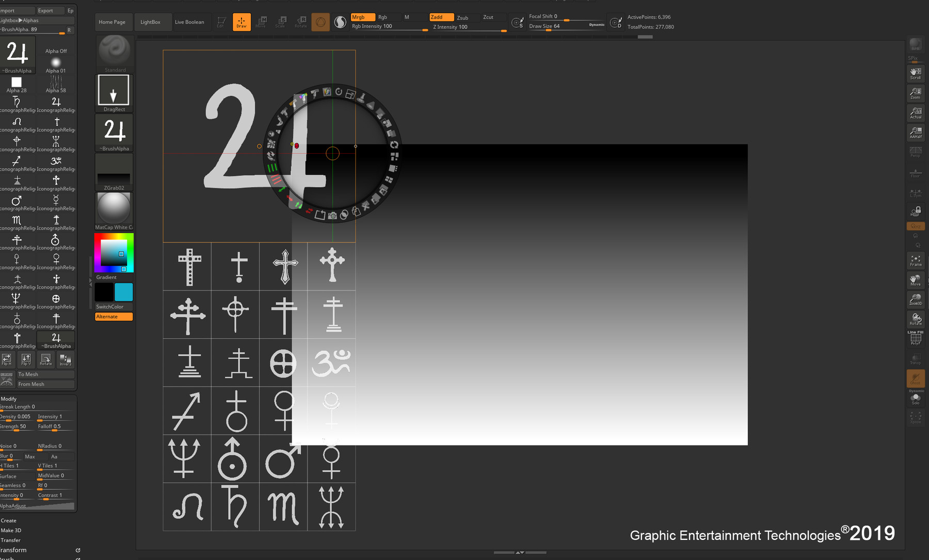929x560 pixels.
Task: Click the Frame icon on the right shelf
Action: [916, 260]
